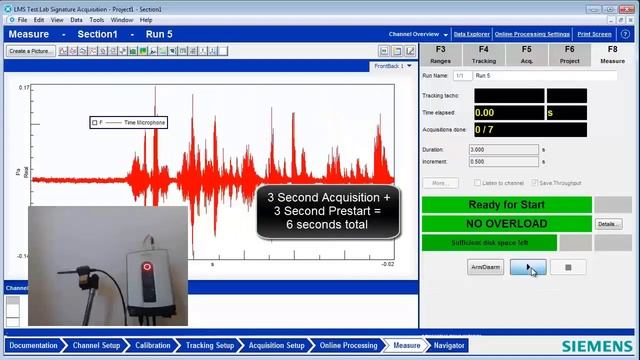Switch to the F3 Ranges tab
Screen dimensions: 640x360
[440, 55]
